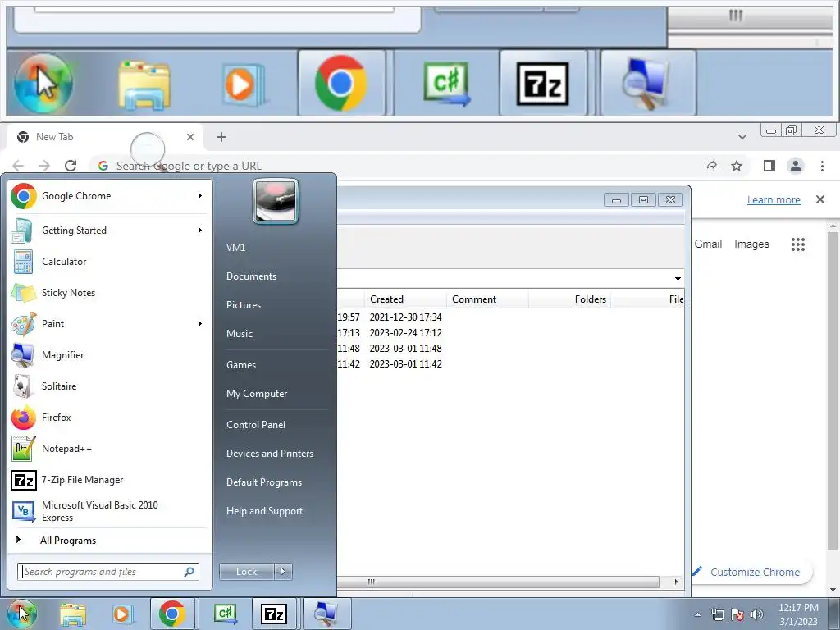
Task: Open Chrome's three-dot menu
Action: (x=822, y=166)
